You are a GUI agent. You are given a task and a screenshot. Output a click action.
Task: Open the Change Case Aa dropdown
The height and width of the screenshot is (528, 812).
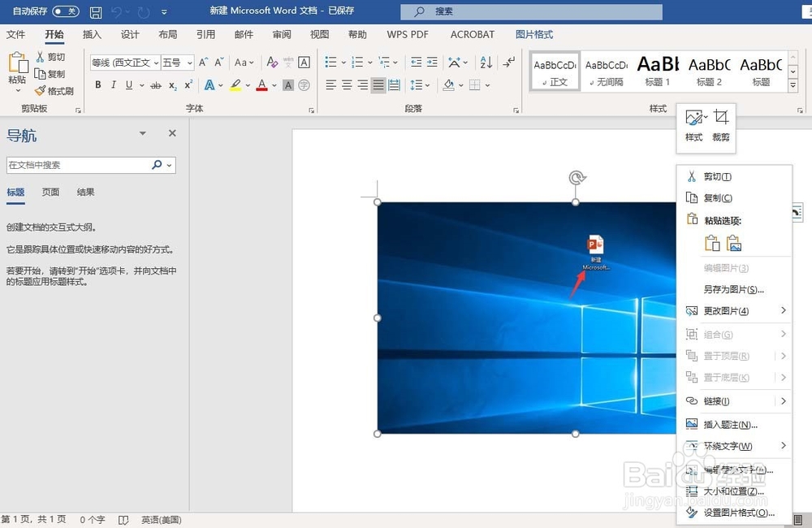click(x=244, y=63)
